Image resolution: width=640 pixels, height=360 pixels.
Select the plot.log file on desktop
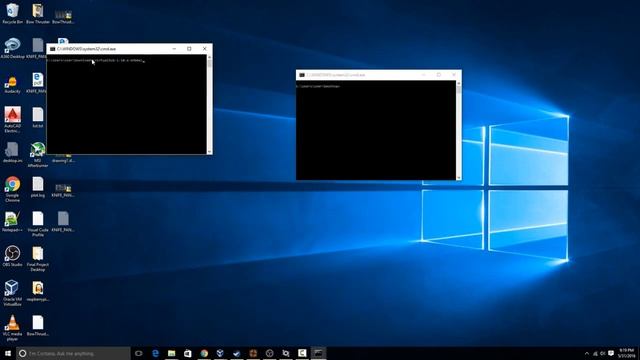pyautogui.click(x=38, y=187)
